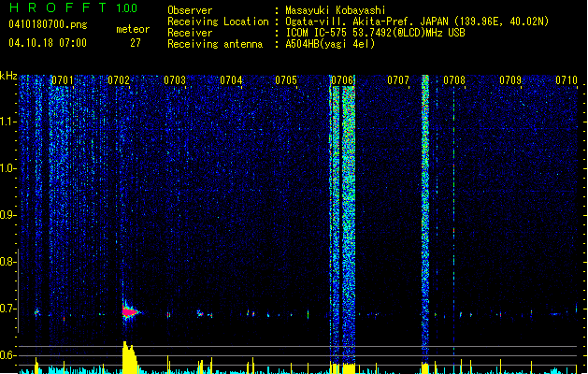This screenshot has height=374, width=588.
Task: Click the meteor count label
Action: [x=133, y=29]
